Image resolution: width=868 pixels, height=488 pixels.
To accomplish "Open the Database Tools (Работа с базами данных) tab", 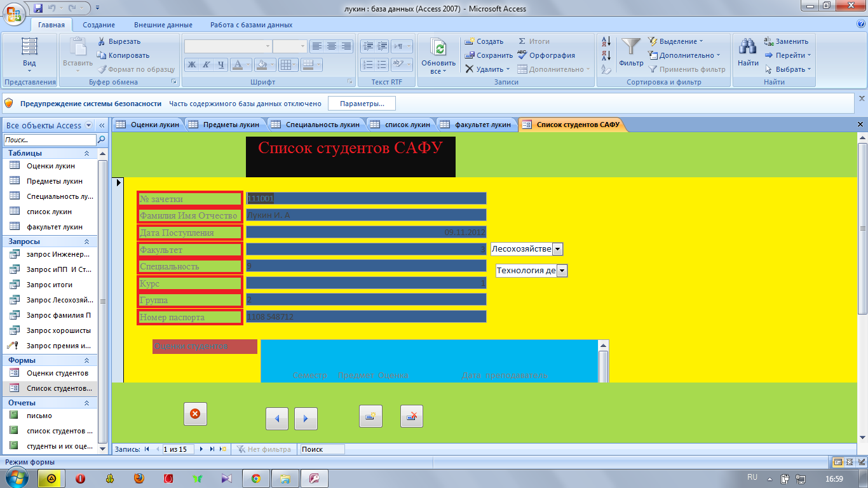I will point(251,25).
